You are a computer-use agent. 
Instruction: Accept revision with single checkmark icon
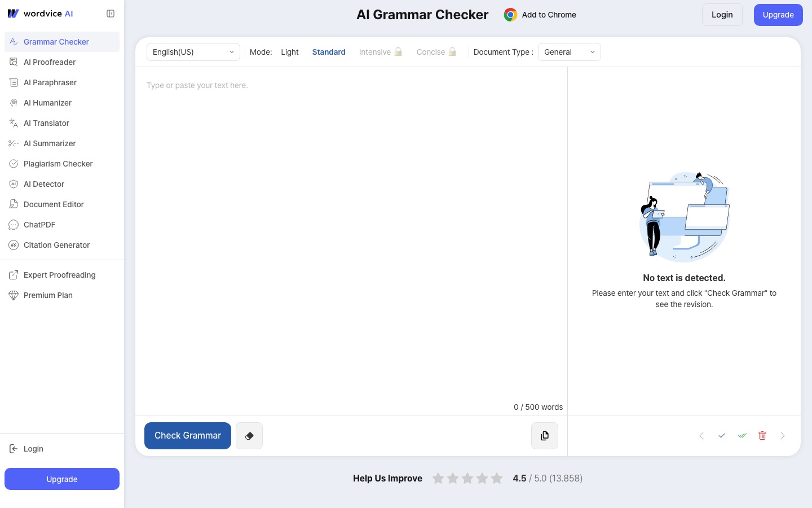pos(722,436)
